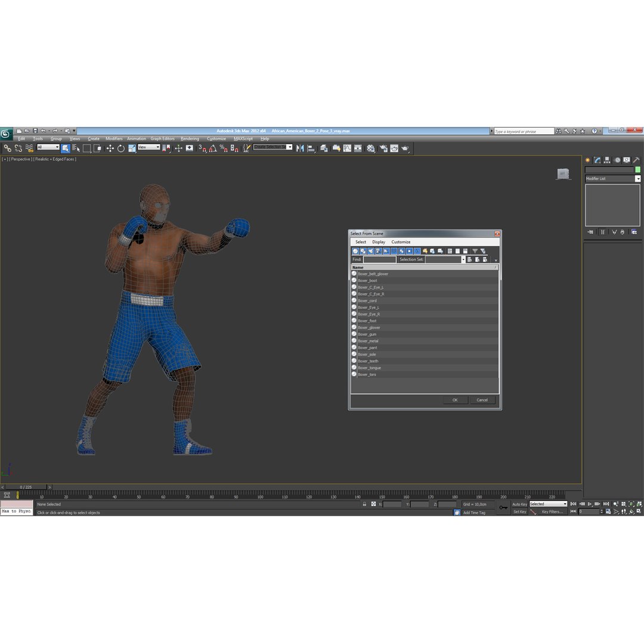Open the viewport [+] general menu
The height and width of the screenshot is (644, 644).
[5, 159]
